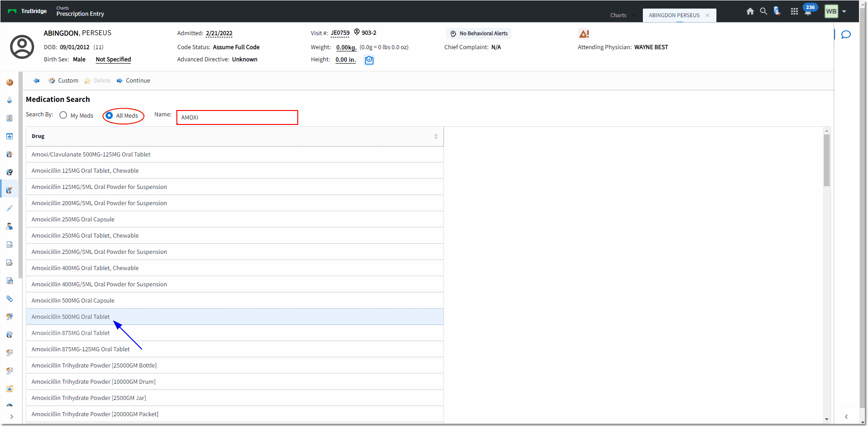This screenshot has width=868, height=427.
Task: Click the visit number JE0759 link
Action: (340, 33)
